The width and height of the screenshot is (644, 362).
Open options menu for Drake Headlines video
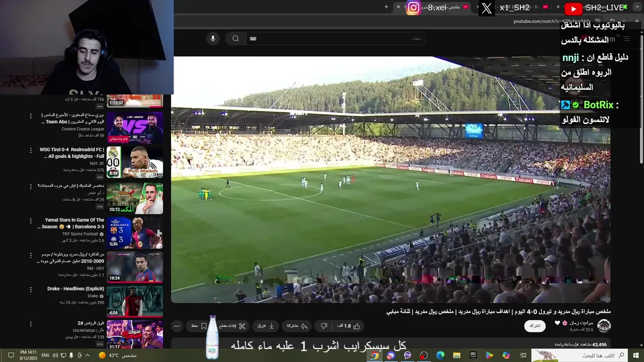(x=31, y=290)
